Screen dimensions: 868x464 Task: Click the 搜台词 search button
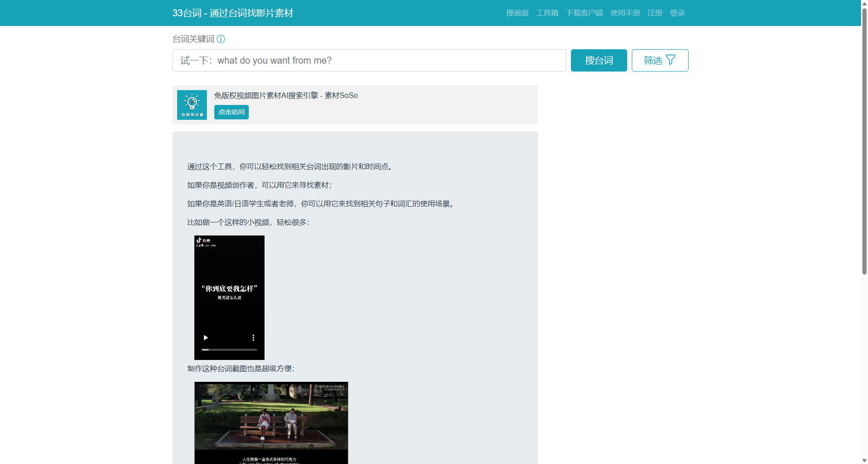599,60
